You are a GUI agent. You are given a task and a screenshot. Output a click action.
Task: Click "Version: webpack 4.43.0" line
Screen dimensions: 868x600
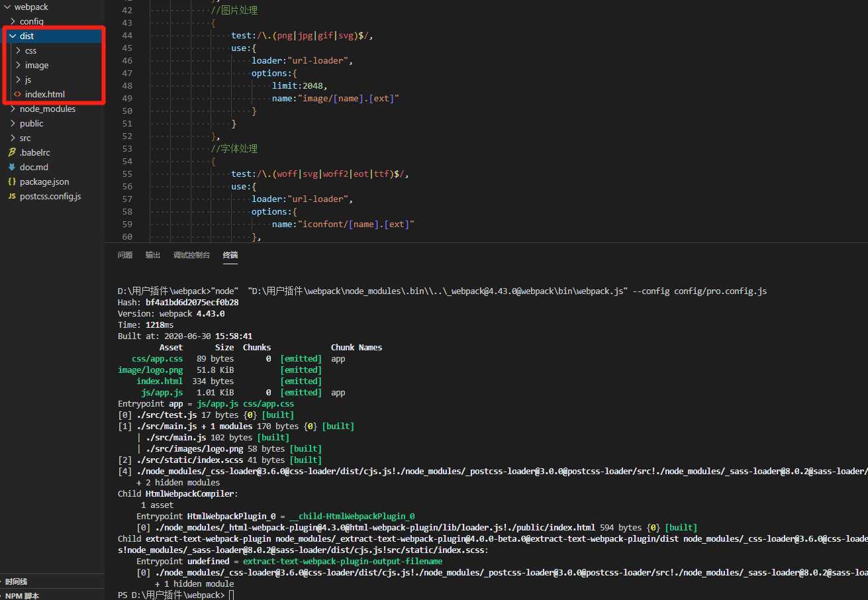[x=171, y=314]
